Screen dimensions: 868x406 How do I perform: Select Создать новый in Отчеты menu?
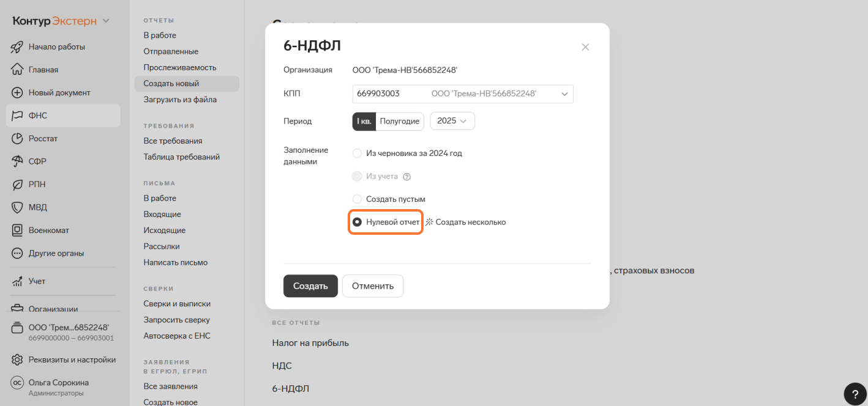187,84
